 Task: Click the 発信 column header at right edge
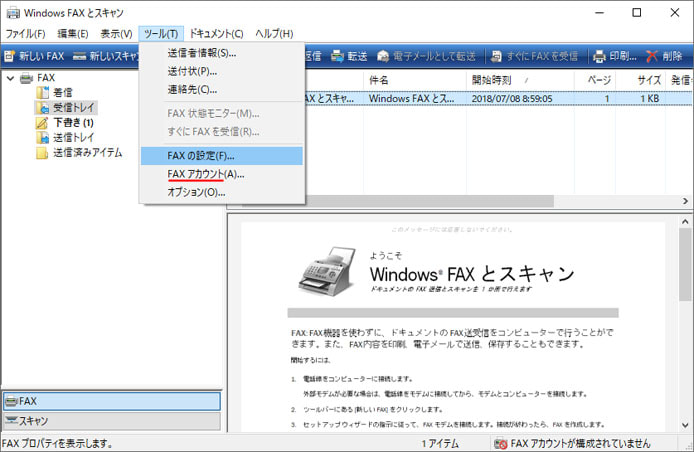coord(681,80)
